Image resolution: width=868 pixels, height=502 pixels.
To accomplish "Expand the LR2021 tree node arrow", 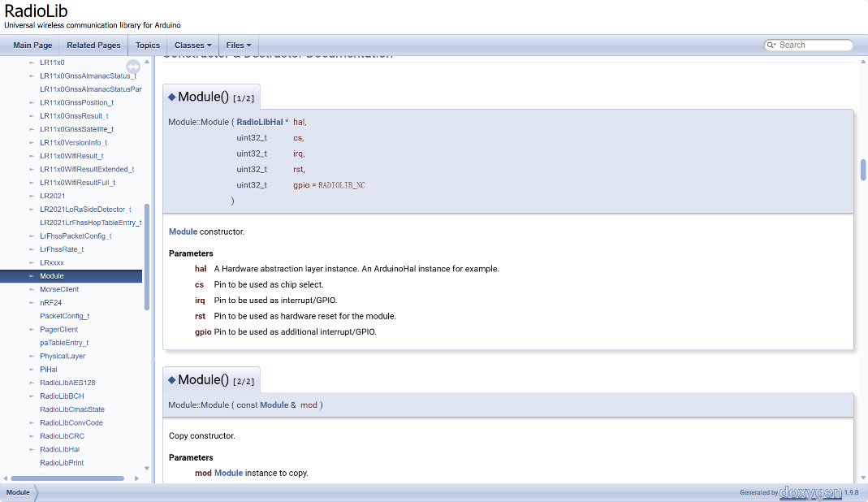I will coord(32,196).
